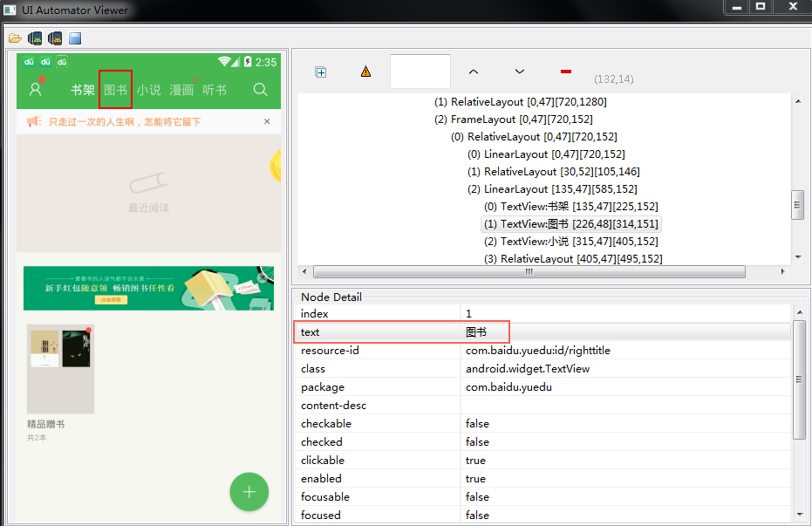Select the clickable property row
Image resolution: width=812 pixels, height=526 pixels.
[x=543, y=461]
